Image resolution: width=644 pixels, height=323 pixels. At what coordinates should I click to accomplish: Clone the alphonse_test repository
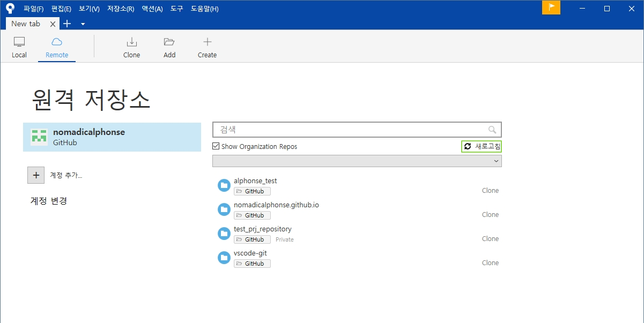(x=490, y=191)
